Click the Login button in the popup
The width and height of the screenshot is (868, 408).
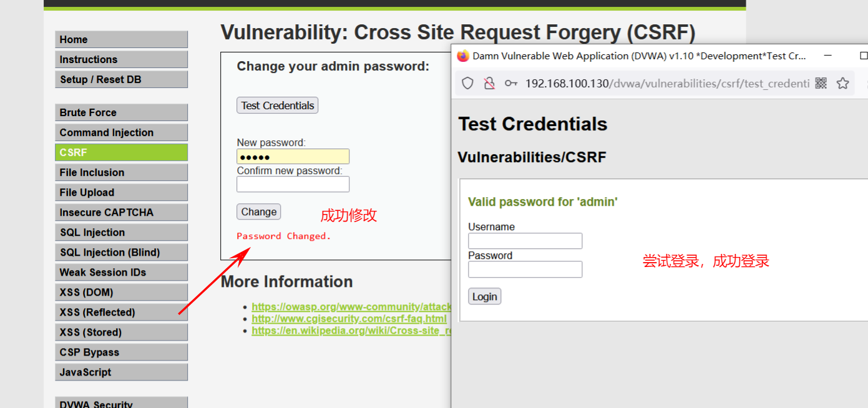click(x=484, y=296)
